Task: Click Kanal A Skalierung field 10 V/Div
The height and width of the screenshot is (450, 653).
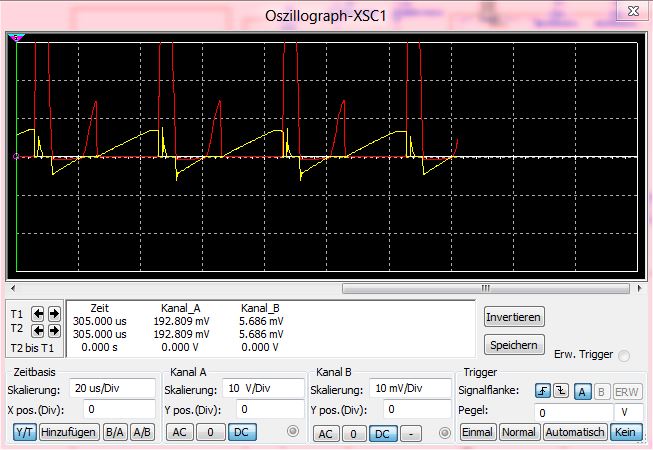Action: [x=263, y=388]
